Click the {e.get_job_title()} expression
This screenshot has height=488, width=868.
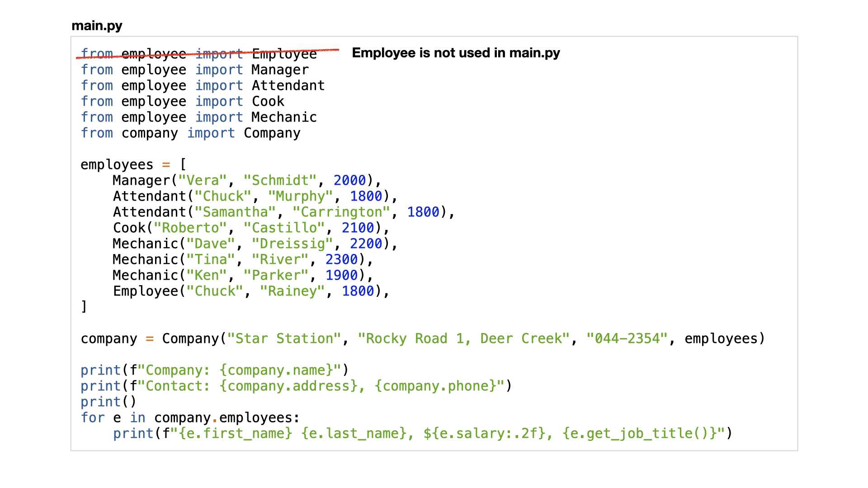coord(640,433)
